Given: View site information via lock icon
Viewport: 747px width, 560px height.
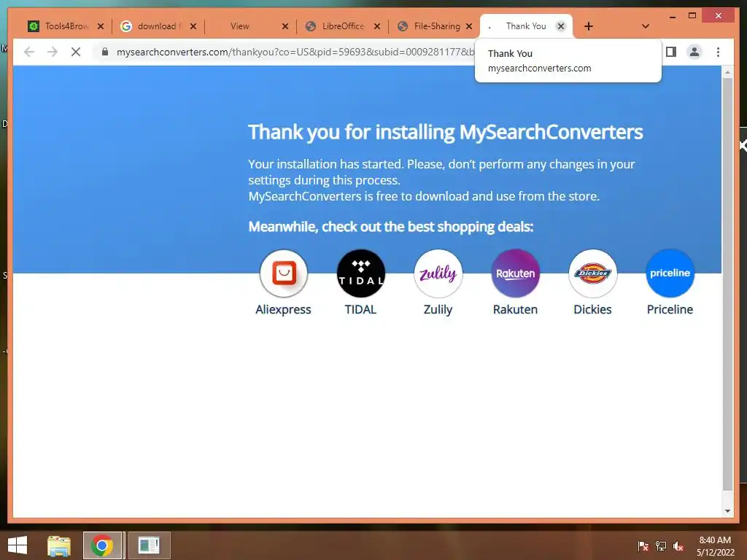Looking at the screenshot, I should click(x=105, y=52).
